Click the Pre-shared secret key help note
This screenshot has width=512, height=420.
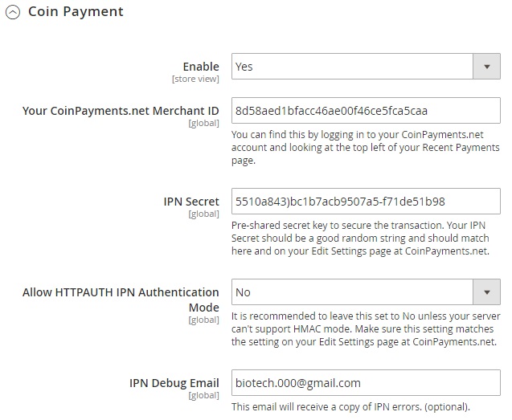click(x=366, y=239)
